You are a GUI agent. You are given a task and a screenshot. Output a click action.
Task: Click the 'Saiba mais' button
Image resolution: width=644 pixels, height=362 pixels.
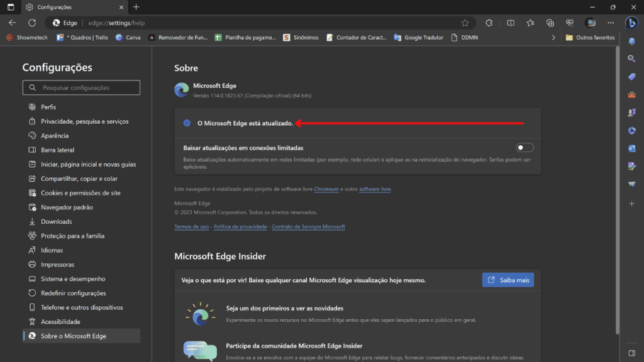(508, 280)
